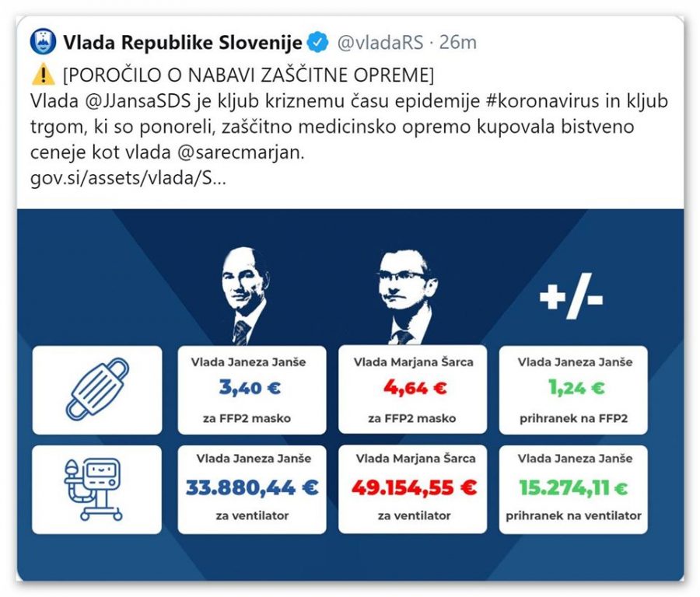
Task: Click the 1,24 € prihranek na FFP2 card
Action: pyautogui.click(x=573, y=389)
